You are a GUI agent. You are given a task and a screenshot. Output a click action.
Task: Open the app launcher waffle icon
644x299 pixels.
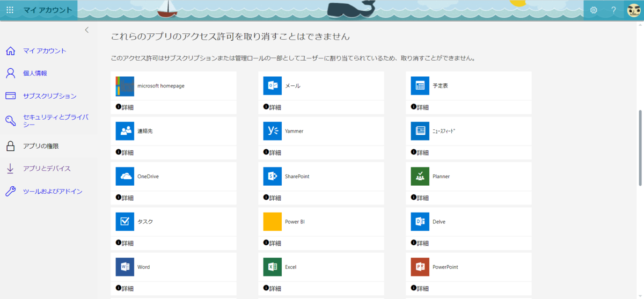(10, 10)
